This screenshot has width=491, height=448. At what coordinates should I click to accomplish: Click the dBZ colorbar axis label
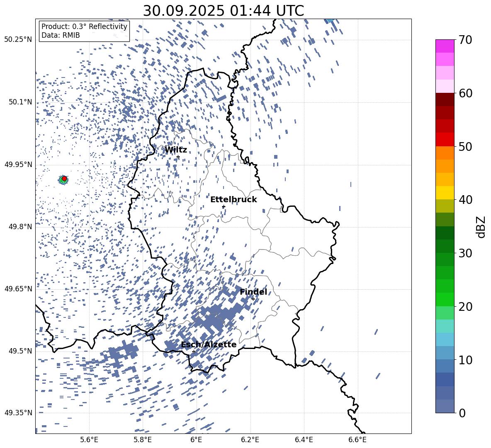click(481, 227)
